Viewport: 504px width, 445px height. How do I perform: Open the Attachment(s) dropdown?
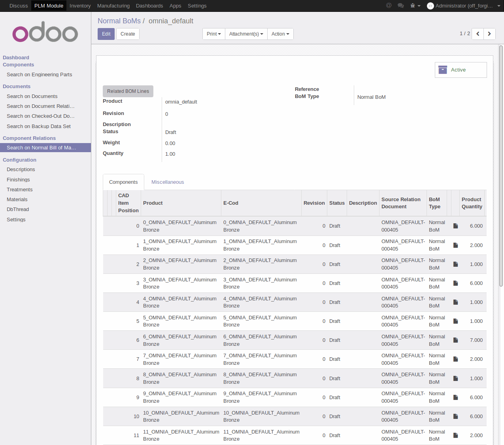click(246, 34)
